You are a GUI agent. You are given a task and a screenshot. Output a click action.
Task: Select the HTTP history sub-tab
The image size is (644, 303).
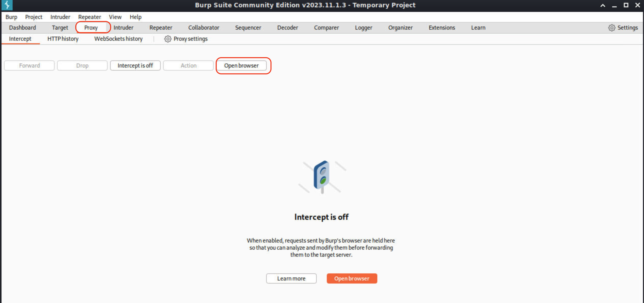63,39
